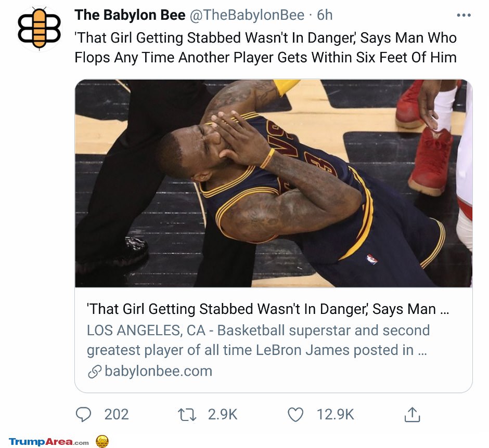The height and width of the screenshot is (448, 489).
Task: Select the tweet headline text body
Action: click(265, 48)
